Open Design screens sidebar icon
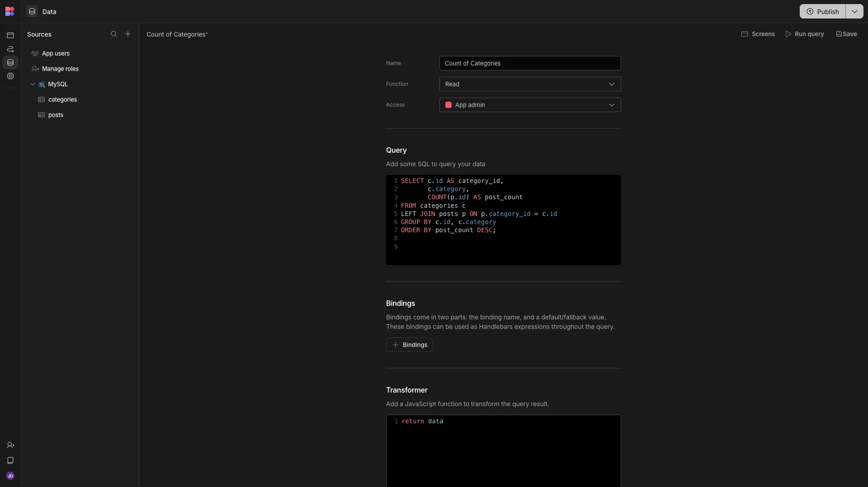This screenshot has height=487, width=868. tap(10, 35)
